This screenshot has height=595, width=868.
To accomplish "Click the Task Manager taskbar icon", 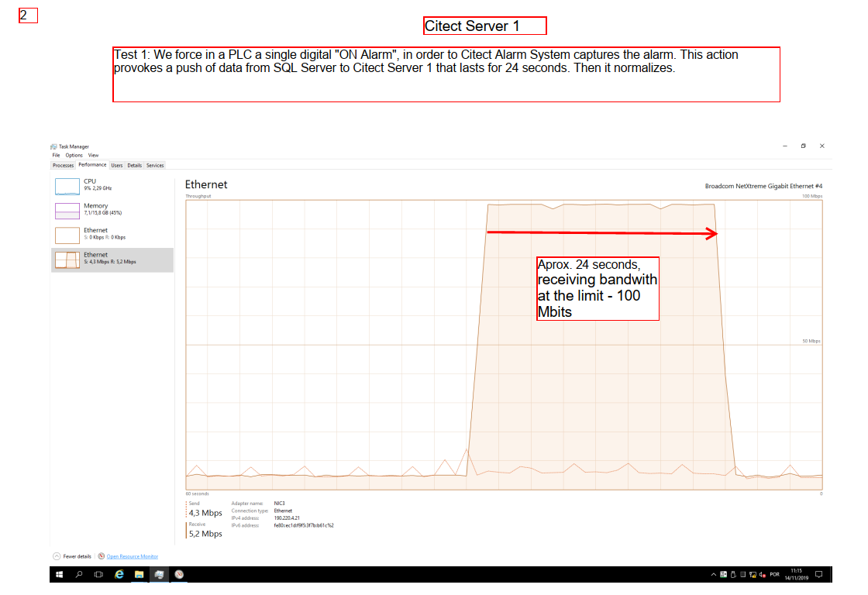I will point(159,575).
